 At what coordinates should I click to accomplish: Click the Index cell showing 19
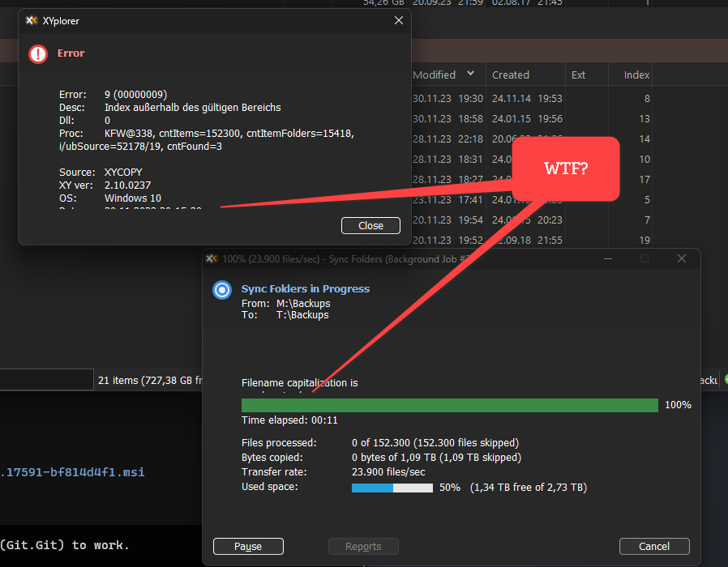click(x=644, y=241)
